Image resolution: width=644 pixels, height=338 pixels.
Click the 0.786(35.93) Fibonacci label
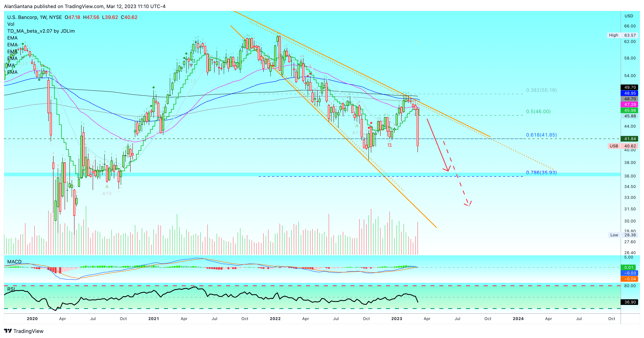point(541,172)
